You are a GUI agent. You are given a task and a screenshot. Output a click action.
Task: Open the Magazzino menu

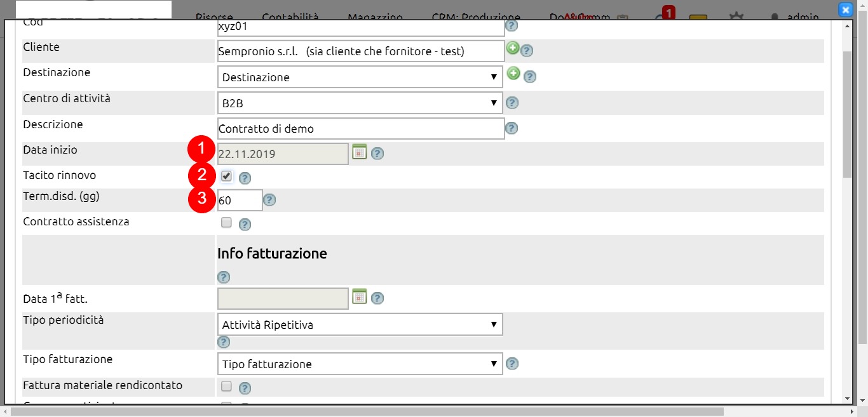click(x=376, y=17)
